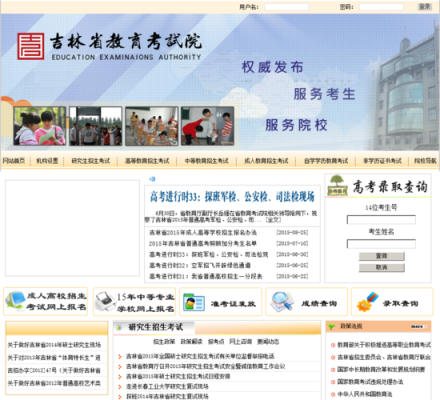Click the first student photo thumbnail in banner
The width and height of the screenshot is (440, 400).
40,126
